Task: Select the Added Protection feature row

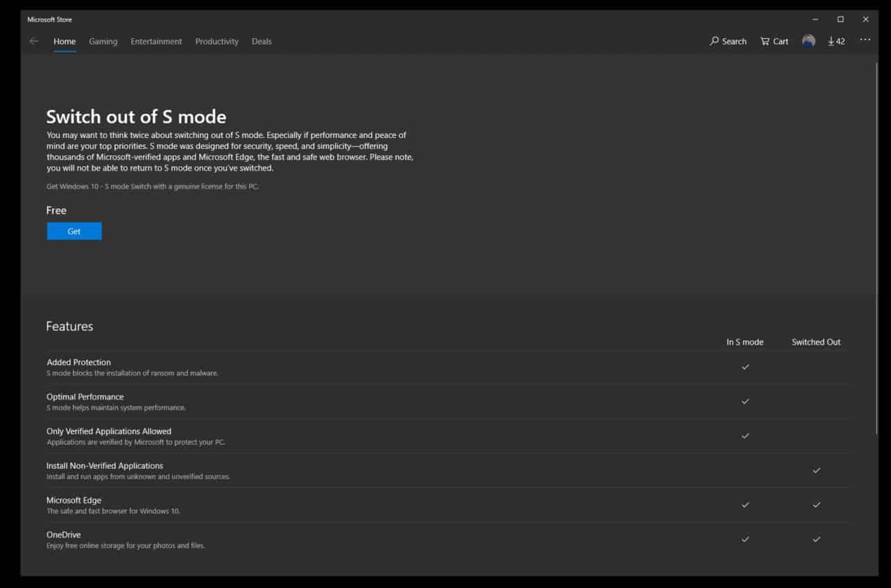Action: pos(448,367)
